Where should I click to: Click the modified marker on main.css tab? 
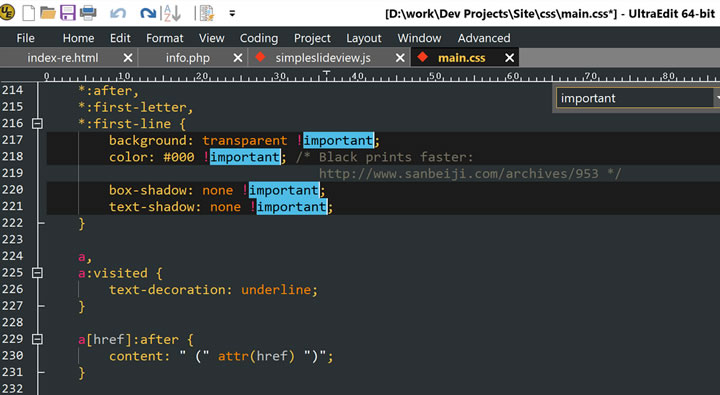[422, 57]
